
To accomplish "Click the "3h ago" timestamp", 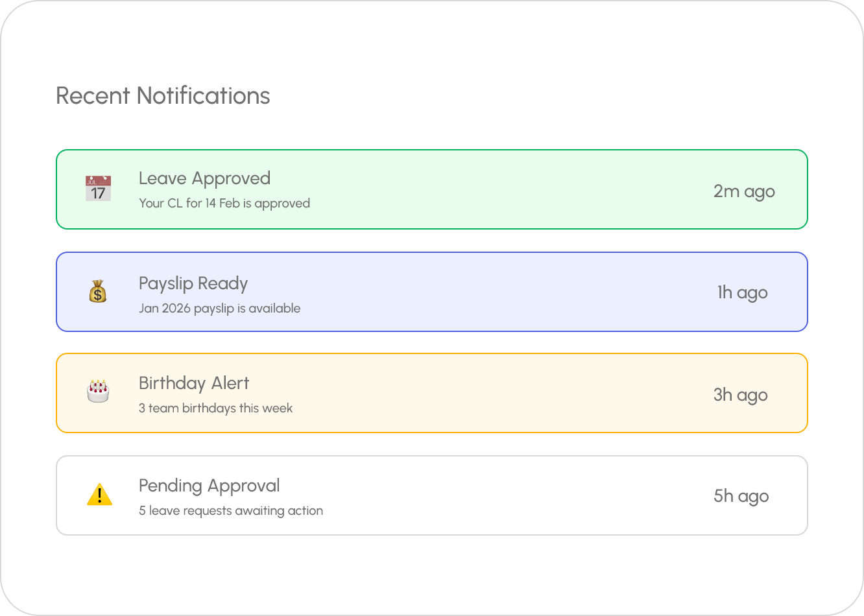I will coord(740,395).
